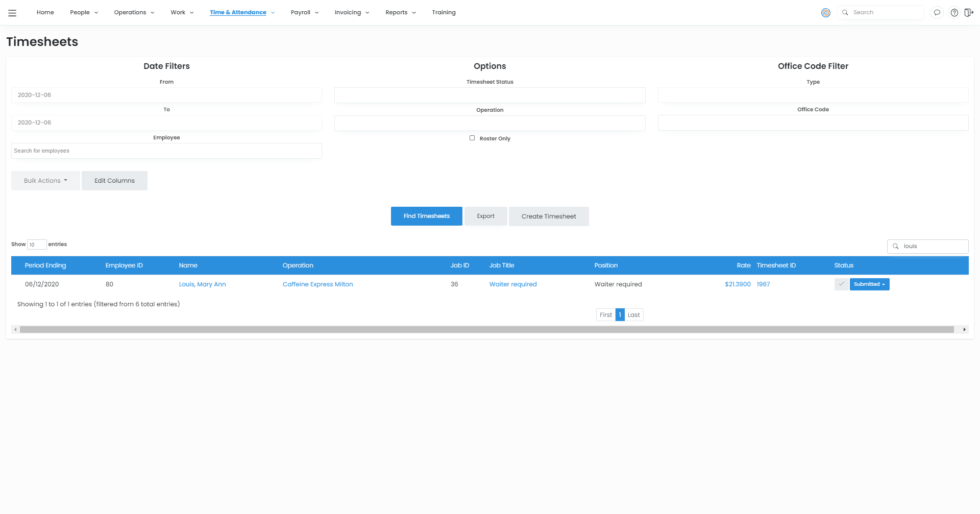Viewport: 980px width, 514px height.
Task: Click the logout door icon
Action: click(x=969, y=13)
